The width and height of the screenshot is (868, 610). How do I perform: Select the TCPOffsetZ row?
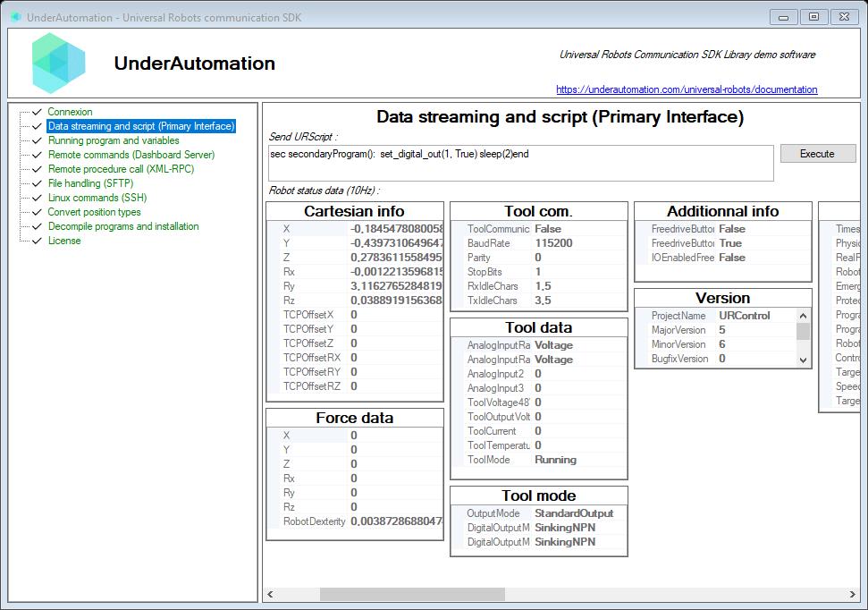(x=356, y=343)
